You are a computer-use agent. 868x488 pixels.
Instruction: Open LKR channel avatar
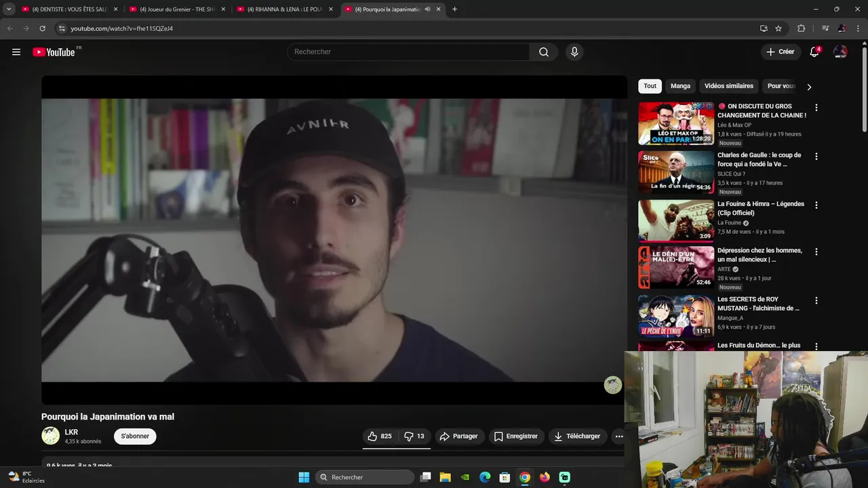coord(51,436)
